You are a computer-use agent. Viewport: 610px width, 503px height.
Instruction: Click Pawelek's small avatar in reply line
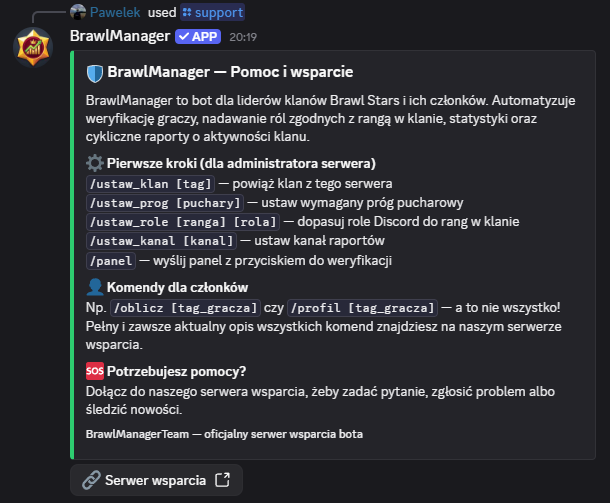coord(78,12)
